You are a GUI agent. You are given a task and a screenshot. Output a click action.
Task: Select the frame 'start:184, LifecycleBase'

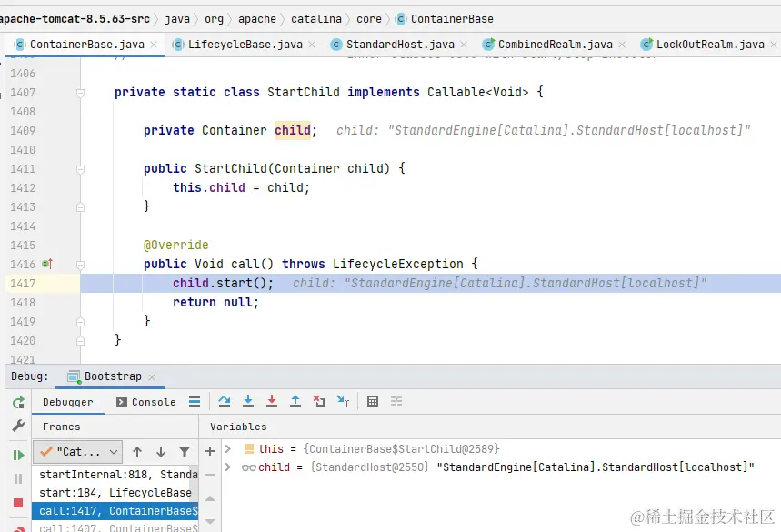point(115,493)
